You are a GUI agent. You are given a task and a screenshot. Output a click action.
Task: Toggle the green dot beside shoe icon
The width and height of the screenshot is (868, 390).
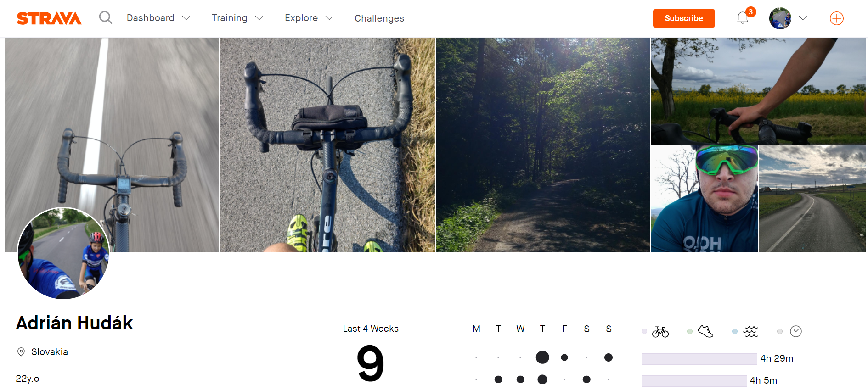coord(690,331)
